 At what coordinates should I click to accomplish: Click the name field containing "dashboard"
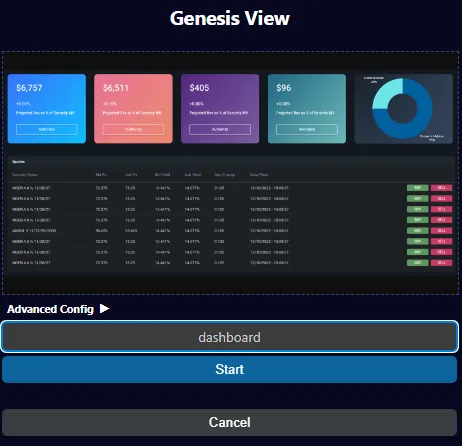[x=230, y=337]
